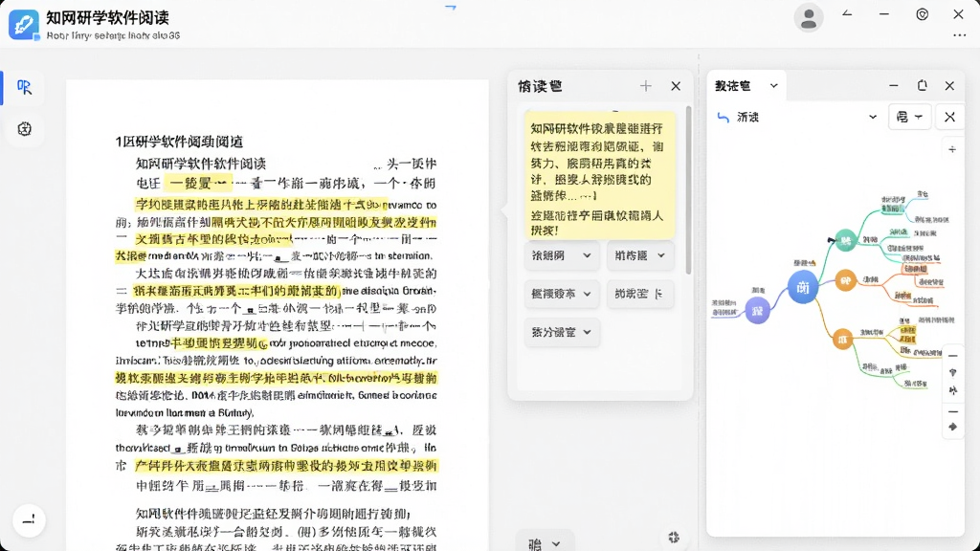The width and height of the screenshot is (980, 551).
Task: Select the lower orange mind map branch node
Action: click(x=842, y=340)
